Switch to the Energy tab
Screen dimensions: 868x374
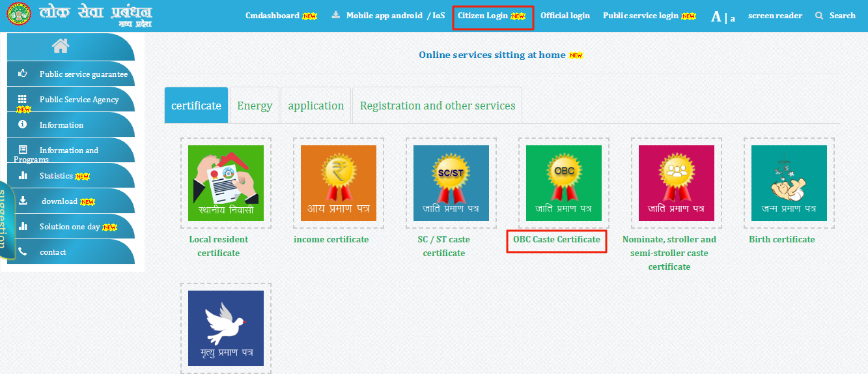point(255,106)
